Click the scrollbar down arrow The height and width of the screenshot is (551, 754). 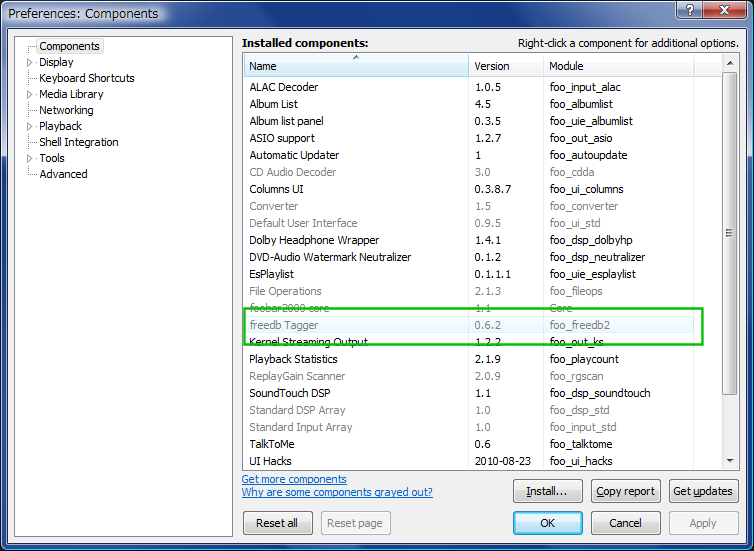pyautogui.click(x=730, y=461)
